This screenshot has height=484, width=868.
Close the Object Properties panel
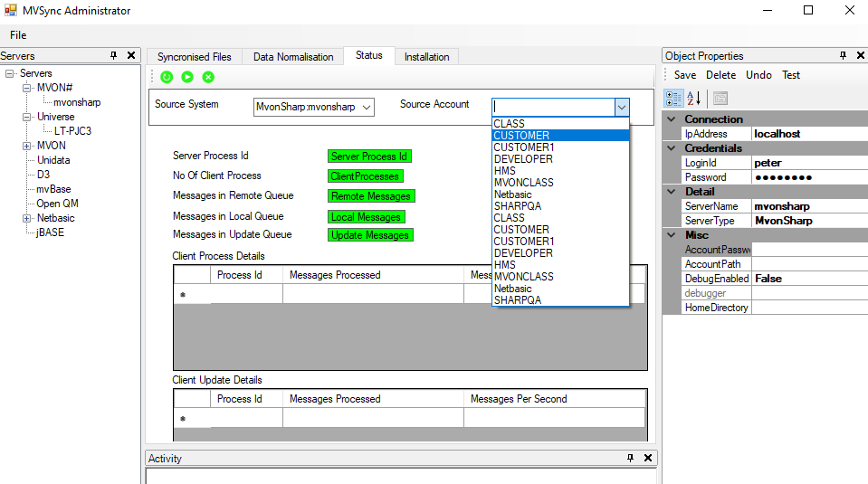(x=861, y=55)
